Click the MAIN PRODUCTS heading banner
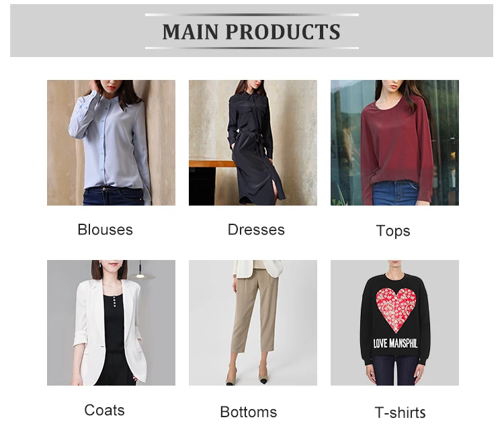 252,31
